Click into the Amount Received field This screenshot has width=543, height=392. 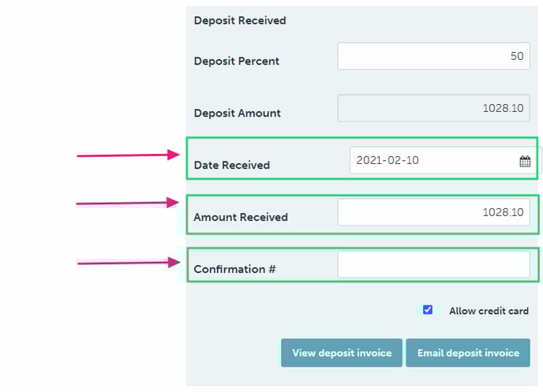433,212
